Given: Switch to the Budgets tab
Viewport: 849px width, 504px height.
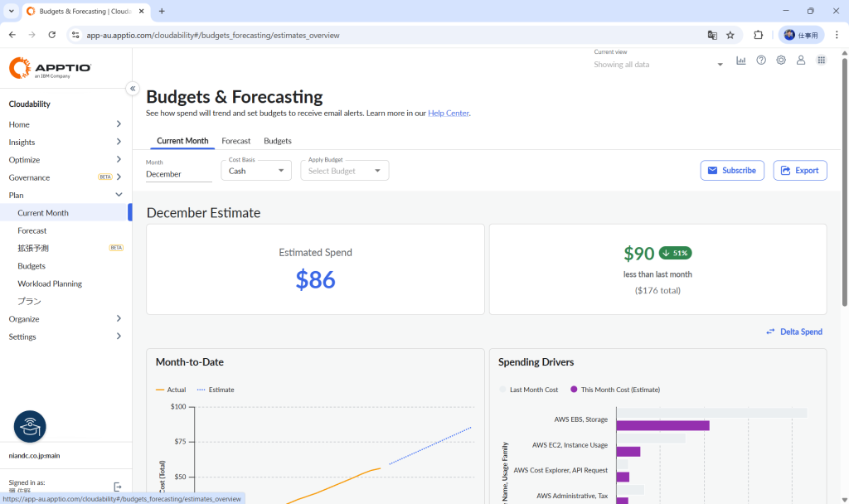Looking at the screenshot, I should tap(278, 141).
